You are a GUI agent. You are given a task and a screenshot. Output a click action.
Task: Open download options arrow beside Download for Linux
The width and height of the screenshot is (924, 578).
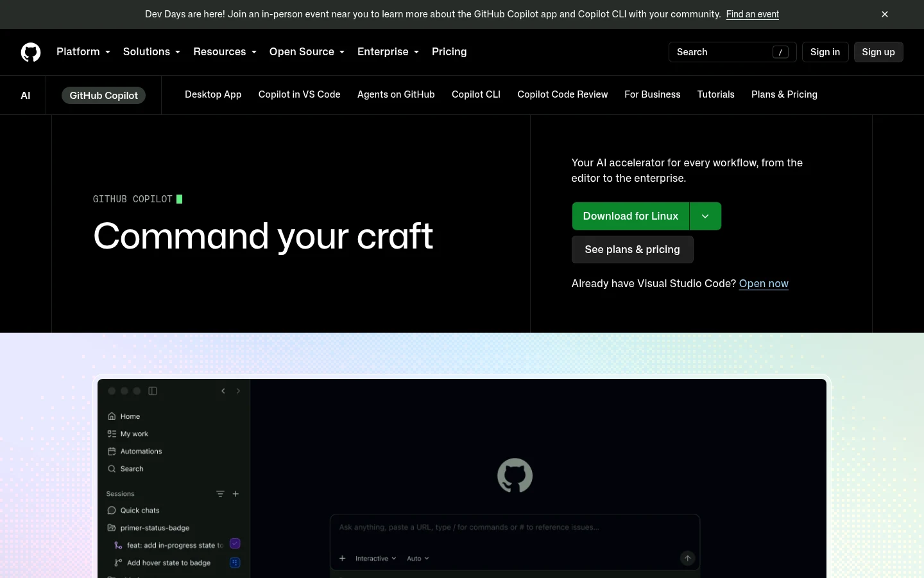tap(705, 216)
